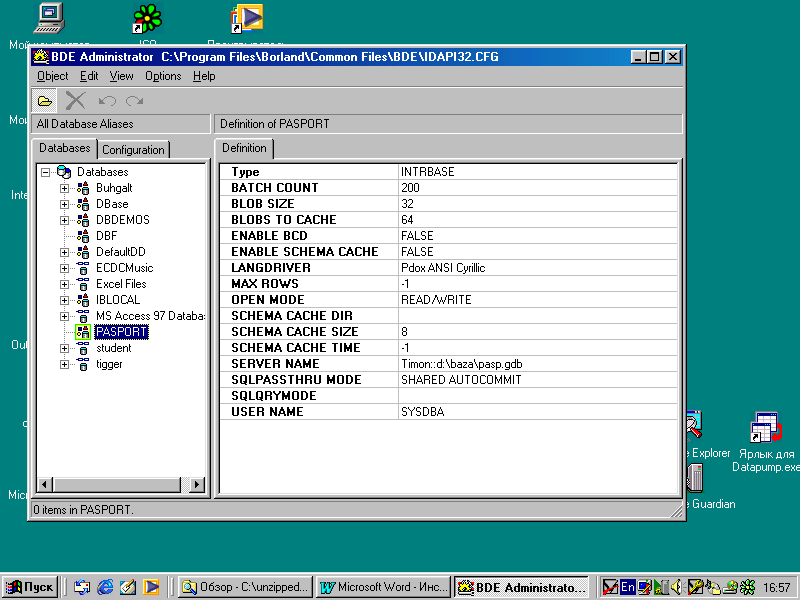Screen dimensions: 800x600
Task: Switch to Microsoft Word taskbar button
Action: [384, 587]
